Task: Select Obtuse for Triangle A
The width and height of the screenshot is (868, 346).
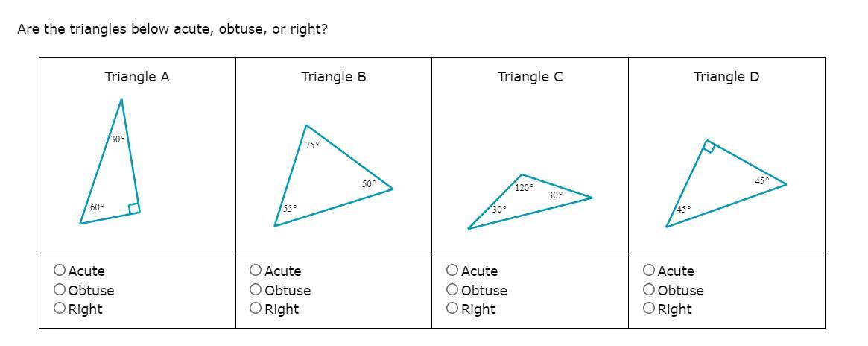Action: click(60, 289)
